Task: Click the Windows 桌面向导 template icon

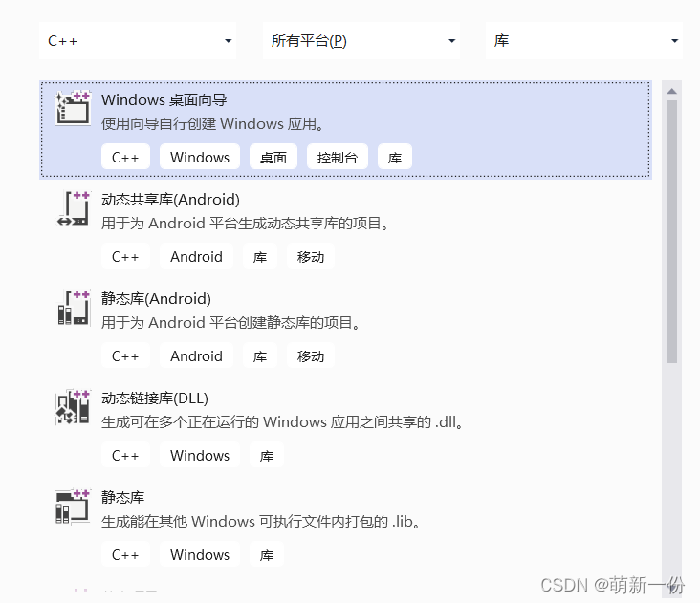Action: click(73, 108)
